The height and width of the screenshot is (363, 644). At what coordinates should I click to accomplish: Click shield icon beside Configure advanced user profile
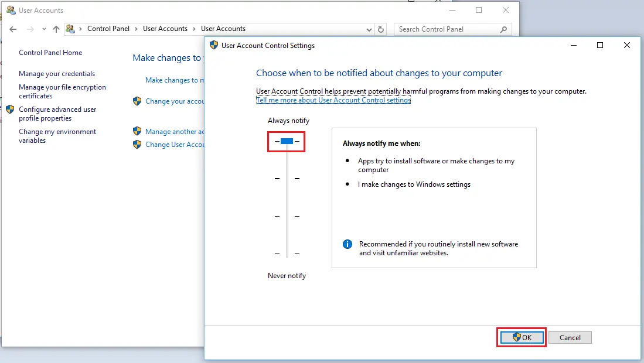click(11, 109)
